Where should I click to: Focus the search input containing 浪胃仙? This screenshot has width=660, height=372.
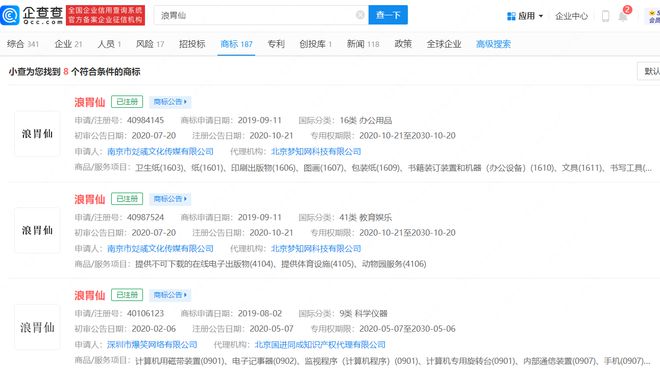click(x=261, y=15)
